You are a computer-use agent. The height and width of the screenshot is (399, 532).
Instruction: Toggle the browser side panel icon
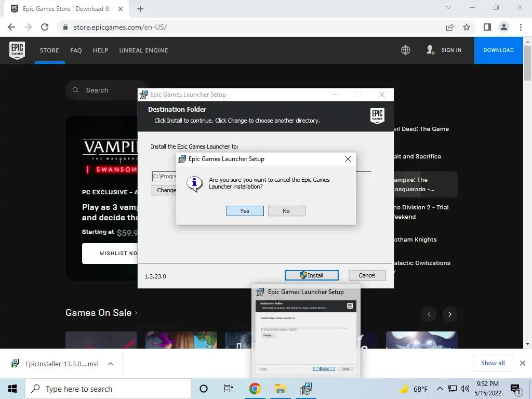[x=487, y=27]
